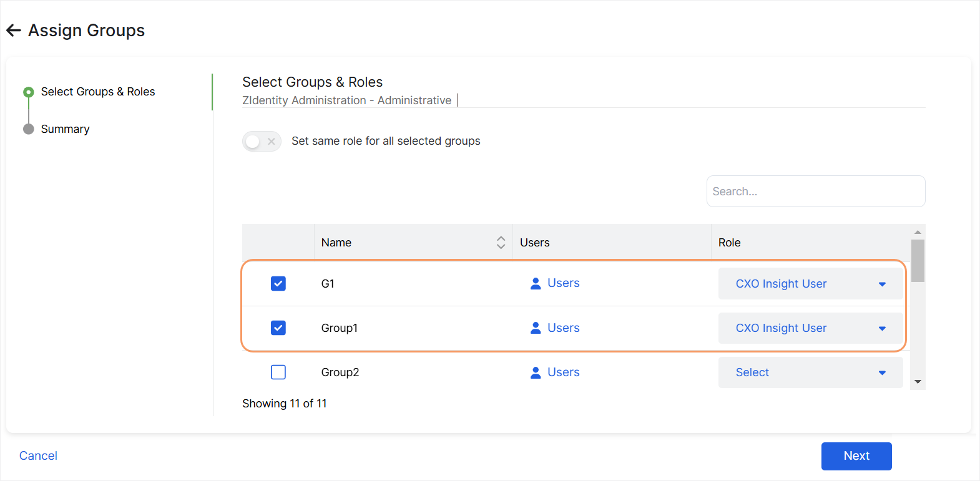Click the Cancel link
The height and width of the screenshot is (481, 980).
coord(38,456)
